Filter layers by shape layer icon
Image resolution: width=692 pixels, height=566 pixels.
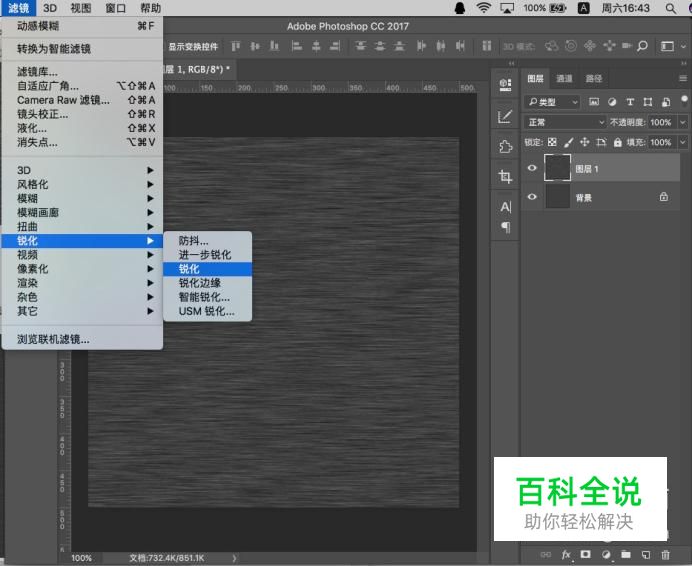point(647,102)
